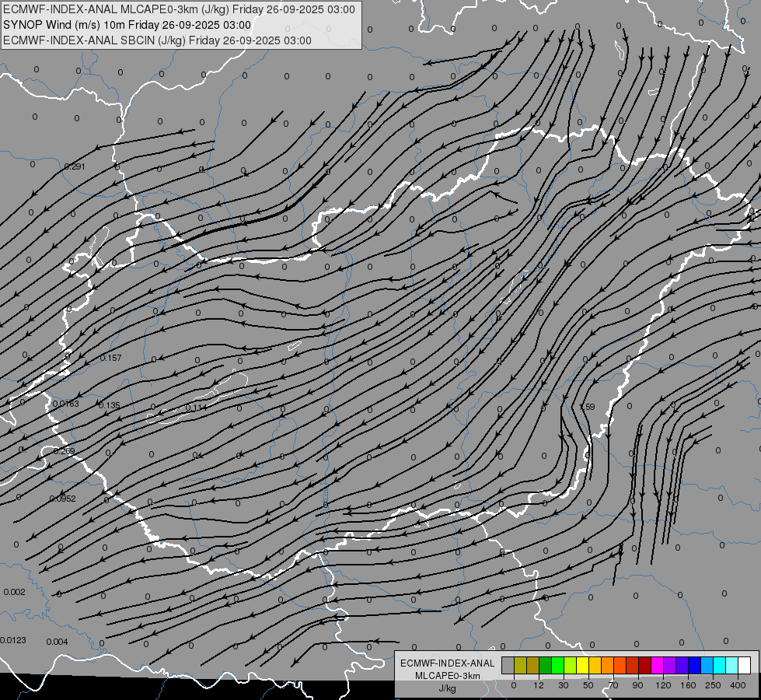Click the bright yellow legend swatch
Viewport: 761px width, 700px height.
(582, 665)
